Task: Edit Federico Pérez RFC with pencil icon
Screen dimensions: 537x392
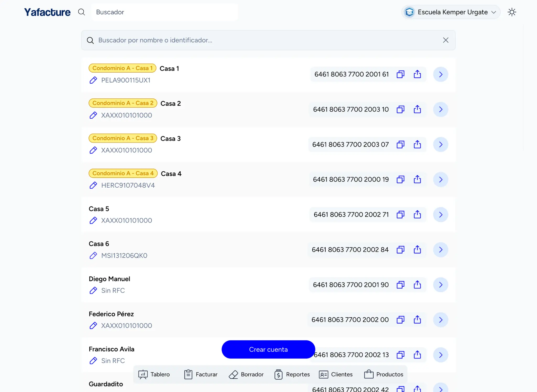Action: 93,325
